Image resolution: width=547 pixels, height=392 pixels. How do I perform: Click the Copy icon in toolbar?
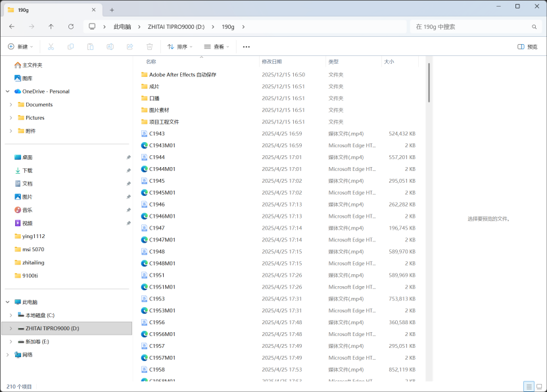pyautogui.click(x=71, y=47)
